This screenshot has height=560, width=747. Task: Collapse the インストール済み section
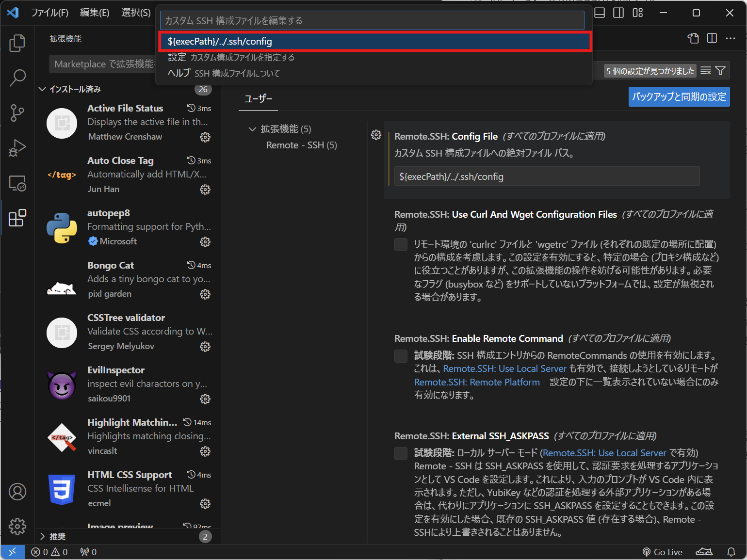click(128, 89)
